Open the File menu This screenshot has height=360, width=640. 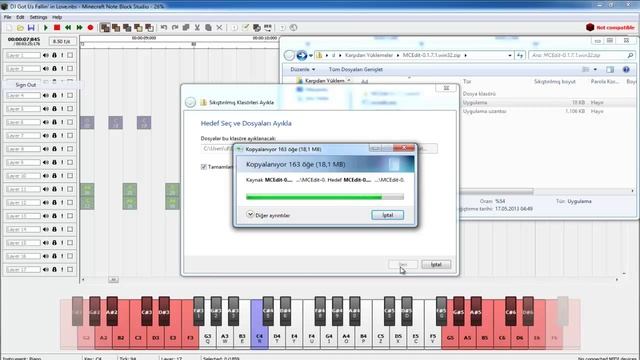7,17
